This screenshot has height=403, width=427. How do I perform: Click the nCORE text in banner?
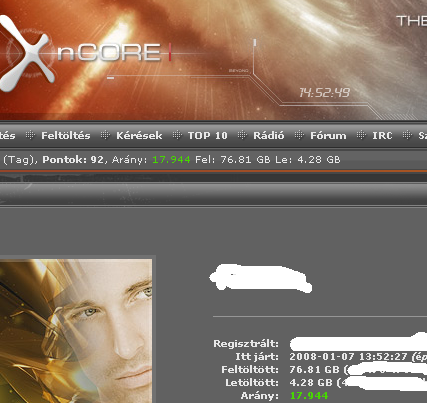click(109, 52)
